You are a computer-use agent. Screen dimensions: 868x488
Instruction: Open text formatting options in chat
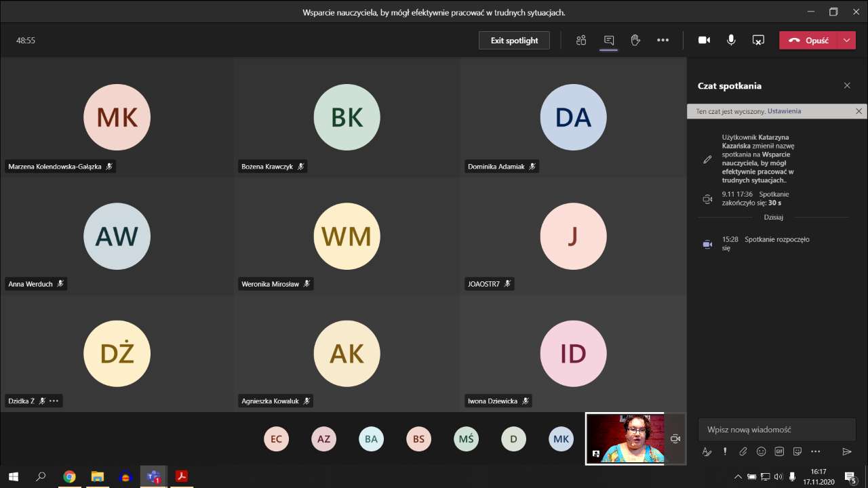707,451
